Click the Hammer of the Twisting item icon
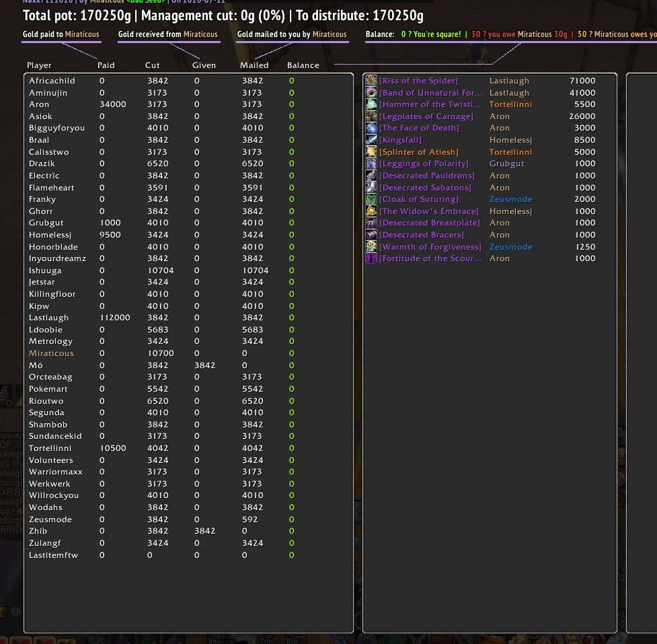The width and height of the screenshot is (657, 644). (371, 104)
